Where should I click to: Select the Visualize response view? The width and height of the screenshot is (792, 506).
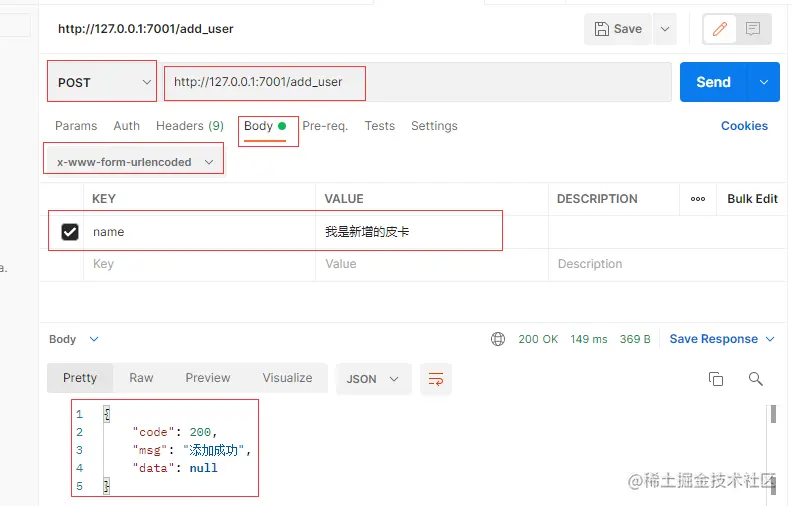[x=287, y=378]
